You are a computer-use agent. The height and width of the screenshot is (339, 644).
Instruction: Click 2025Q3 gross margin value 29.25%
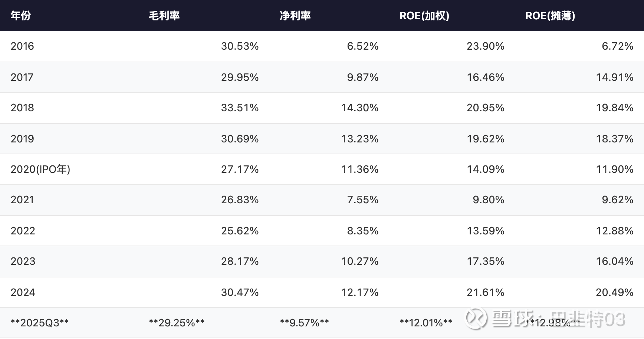pyautogui.click(x=177, y=323)
